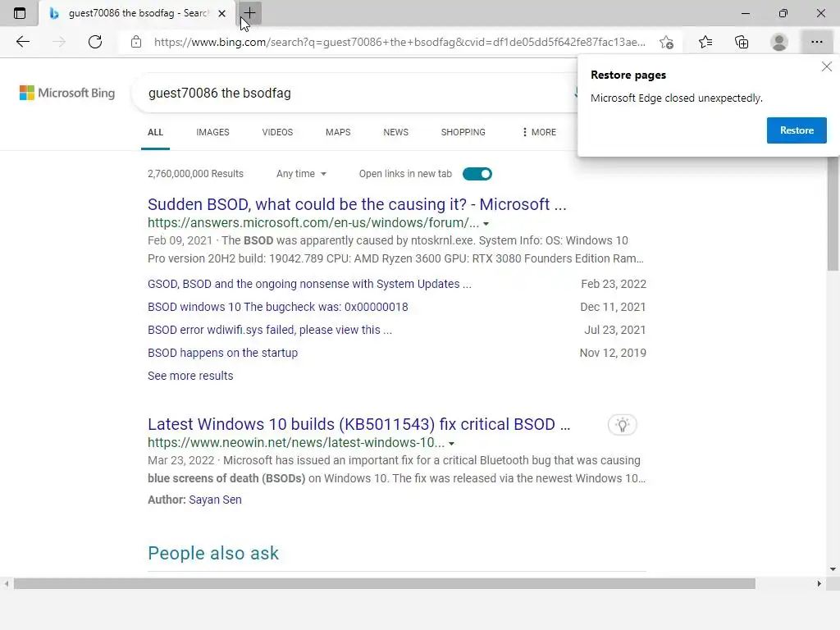Expand dropdown arrow beside neowin.net URL
Viewport: 840px width, 630px height.
pos(452,444)
